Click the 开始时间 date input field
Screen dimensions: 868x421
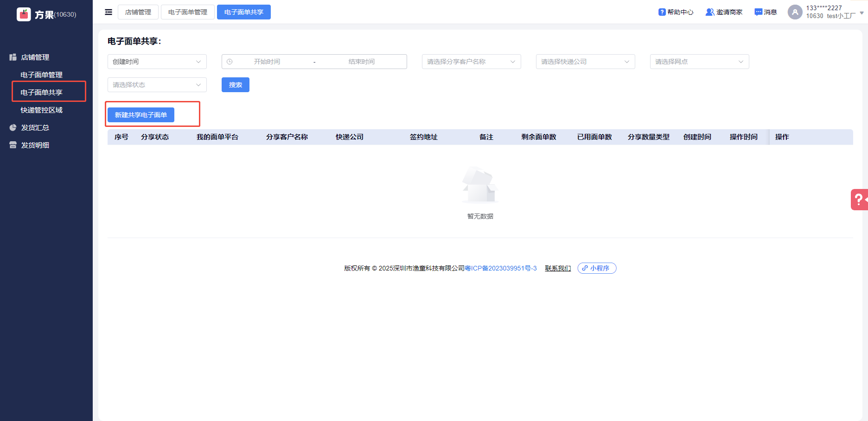(x=267, y=62)
